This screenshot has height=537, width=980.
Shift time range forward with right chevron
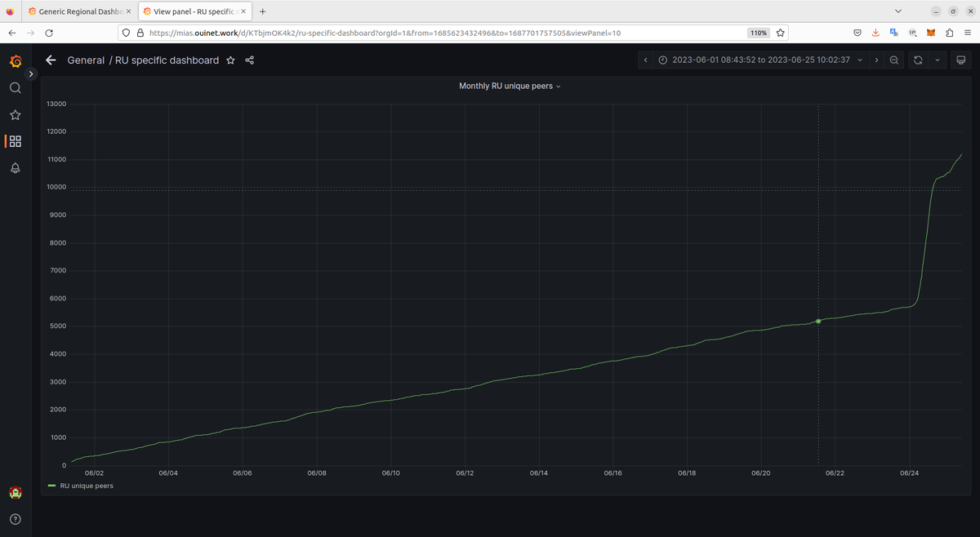tap(876, 60)
